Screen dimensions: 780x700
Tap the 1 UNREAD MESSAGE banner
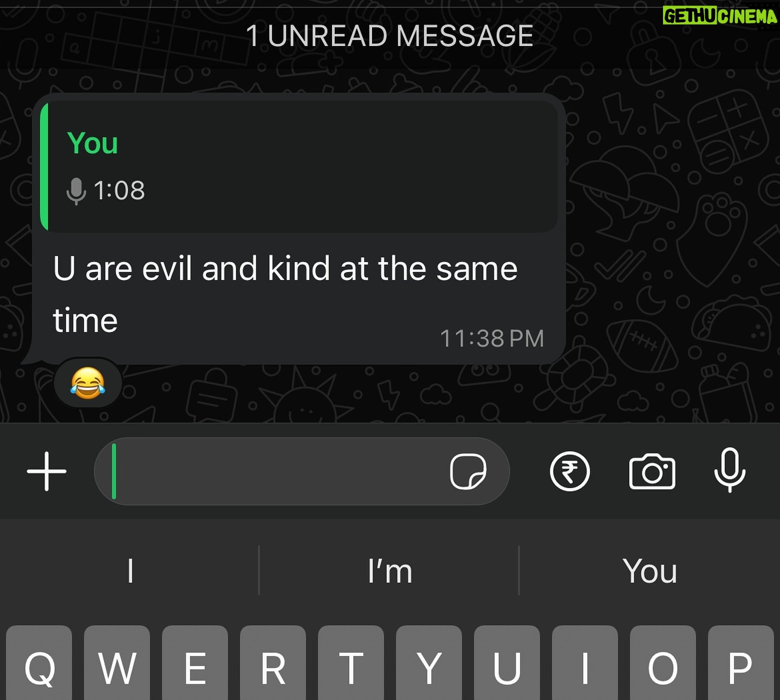pyautogui.click(x=389, y=36)
